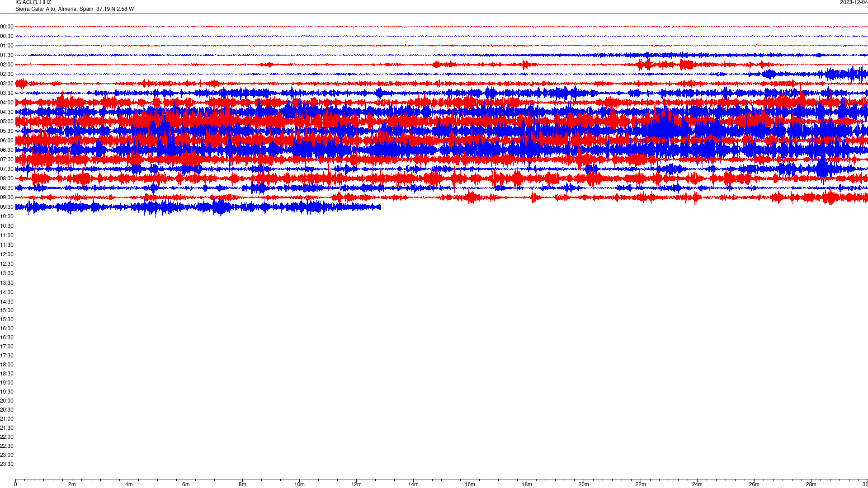Click the 23:30 time row label
This screenshot has width=868, height=488.
pyautogui.click(x=7, y=464)
